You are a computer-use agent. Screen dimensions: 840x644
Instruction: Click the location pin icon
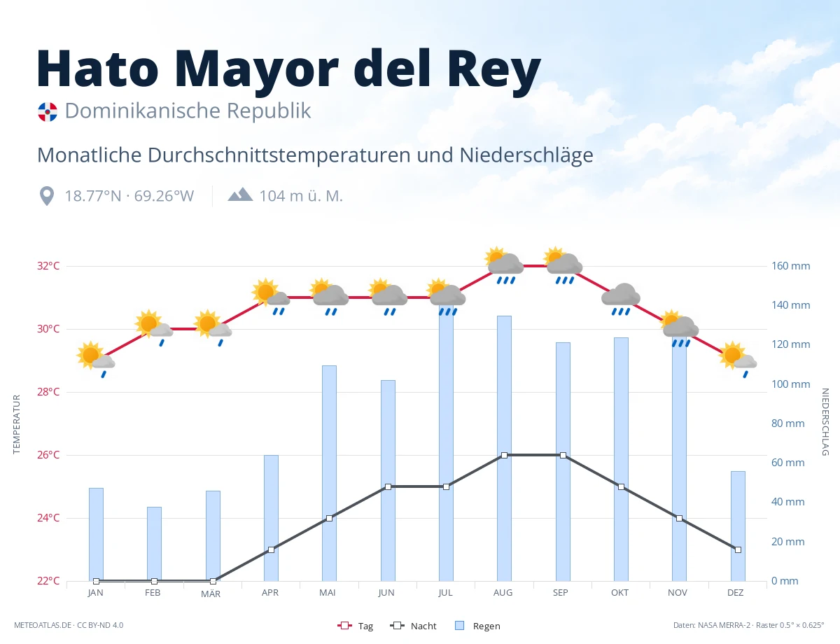[47, 196]
